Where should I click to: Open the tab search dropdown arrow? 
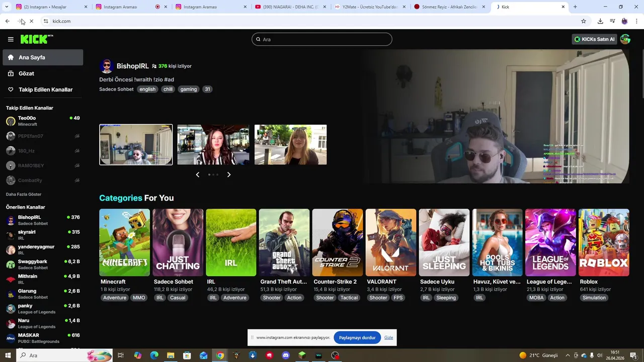click(6, 7)
